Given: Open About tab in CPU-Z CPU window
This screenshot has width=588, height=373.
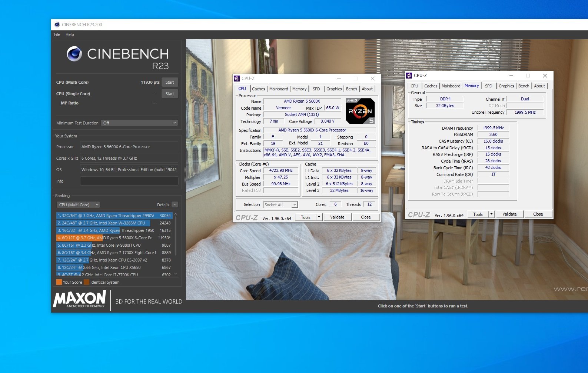Looking at the screenshot, I should tap(367, 89).
